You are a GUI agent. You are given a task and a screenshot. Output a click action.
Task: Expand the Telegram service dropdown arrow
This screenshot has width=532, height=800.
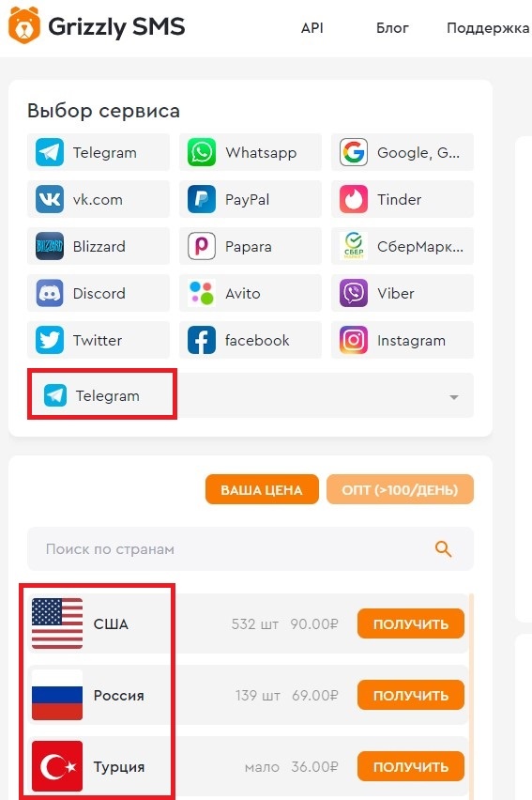(x=453, y=397)
